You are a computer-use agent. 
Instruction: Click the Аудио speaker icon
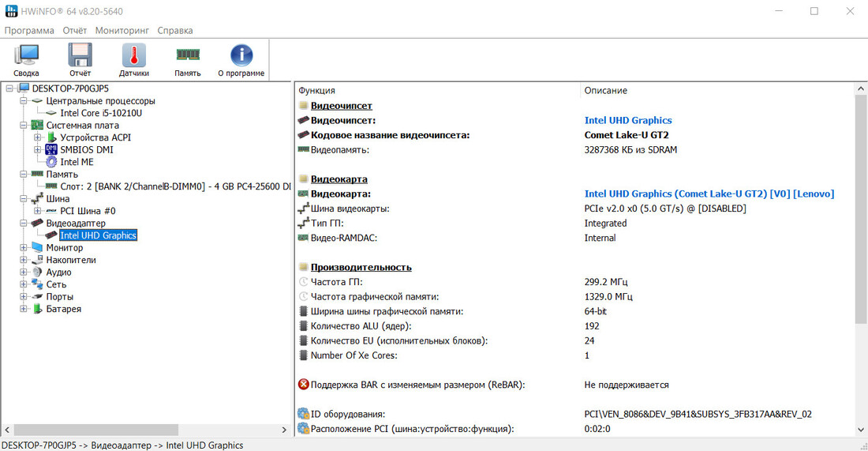37,272
